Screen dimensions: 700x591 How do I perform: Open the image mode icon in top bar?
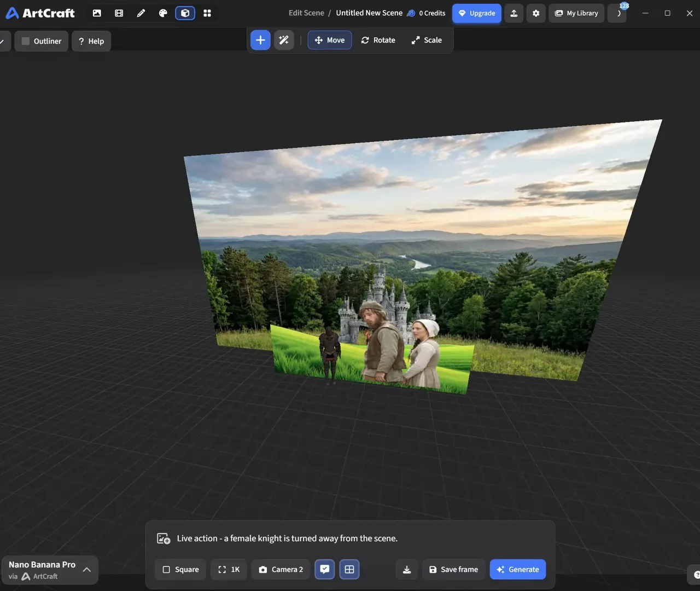point(97,13)
